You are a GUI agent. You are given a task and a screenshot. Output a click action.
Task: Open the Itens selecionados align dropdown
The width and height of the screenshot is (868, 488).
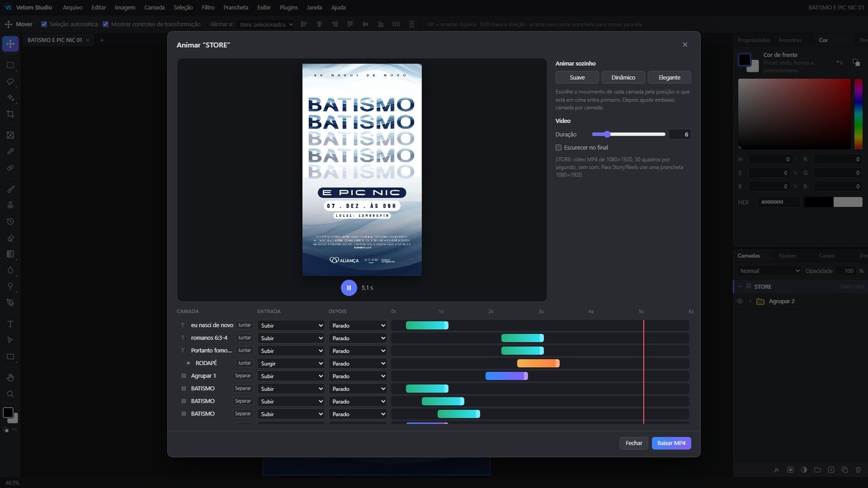coord(266,24)
